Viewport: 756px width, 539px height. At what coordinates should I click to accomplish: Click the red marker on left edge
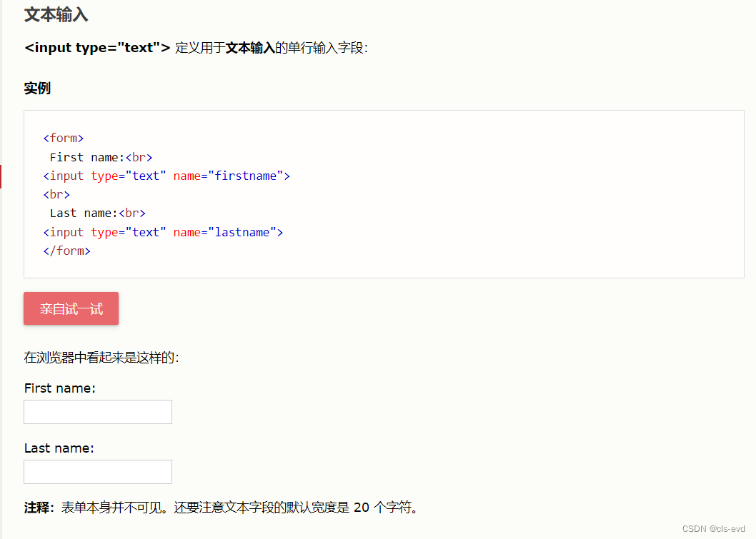[x=1, y=176]
